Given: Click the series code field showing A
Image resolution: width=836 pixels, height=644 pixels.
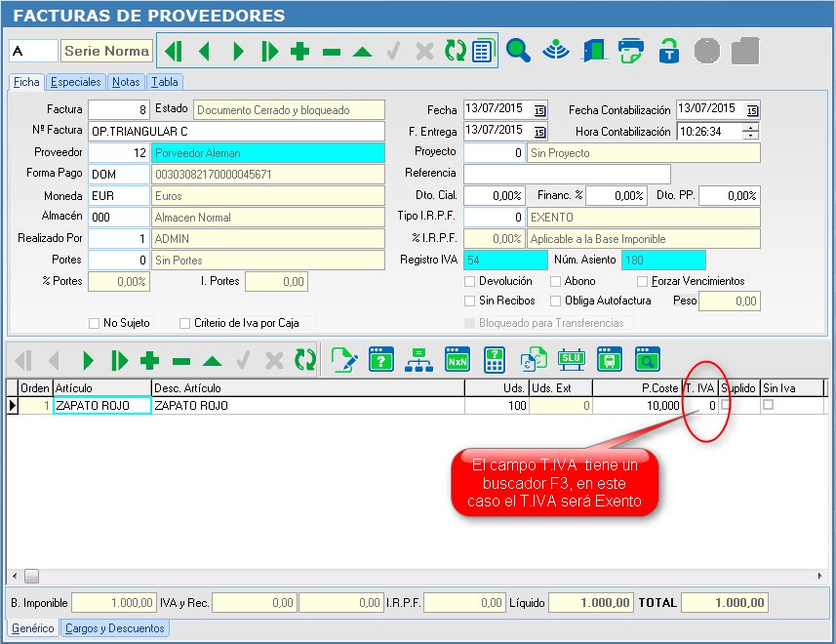Looking at the screenshot, I should (33, 51).
